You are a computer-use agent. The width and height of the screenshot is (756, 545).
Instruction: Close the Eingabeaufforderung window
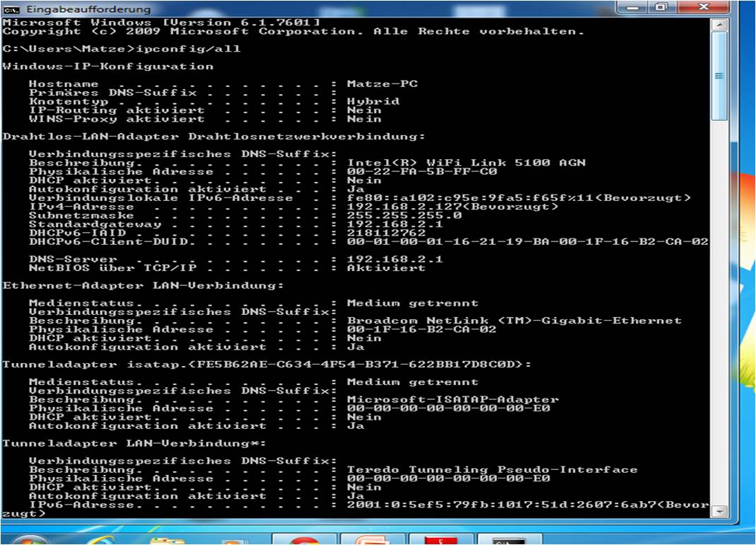pyautogui.click(x=704, y=7)
